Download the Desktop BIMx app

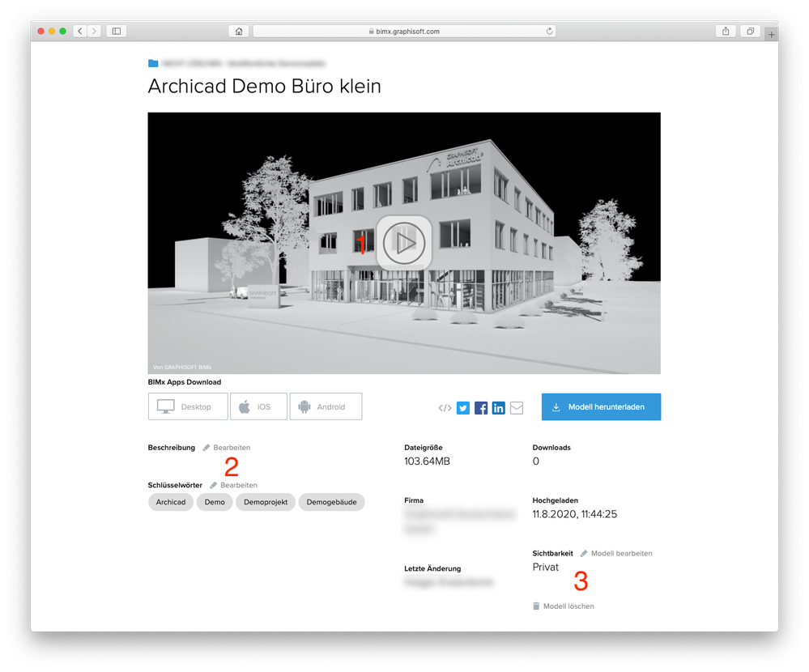(188, 406)
